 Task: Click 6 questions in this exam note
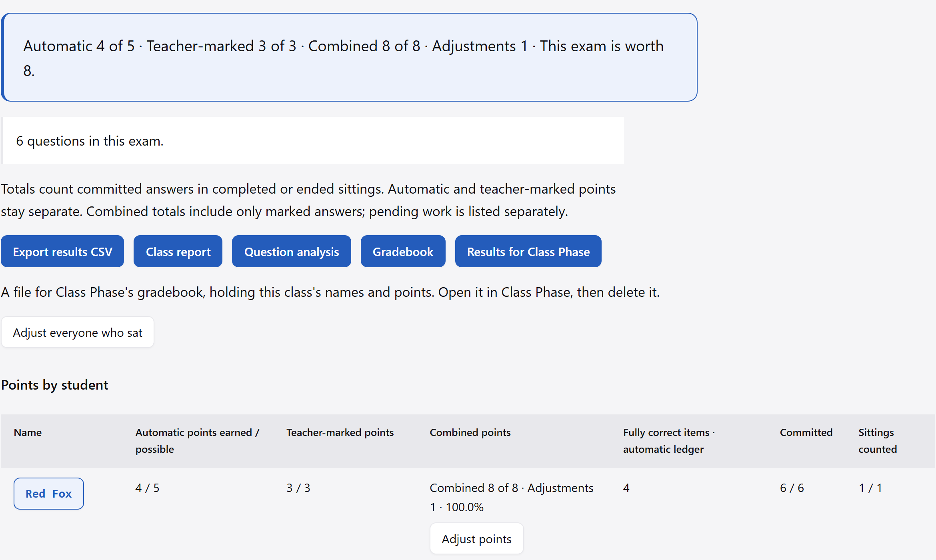pyautogui.click(x=312, y=141)
